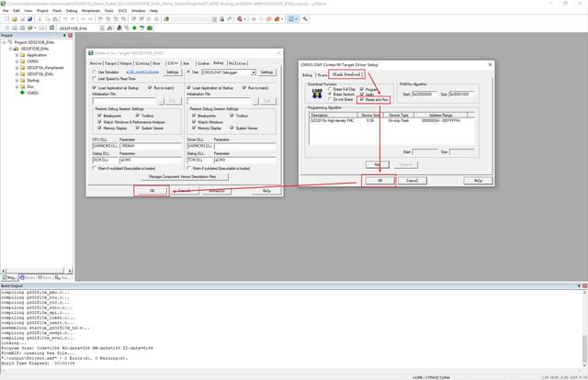Click the Navigate Forward arrow icon
Image resolution: width=588 pixels, height=380 pixels.
coord(90,18)
